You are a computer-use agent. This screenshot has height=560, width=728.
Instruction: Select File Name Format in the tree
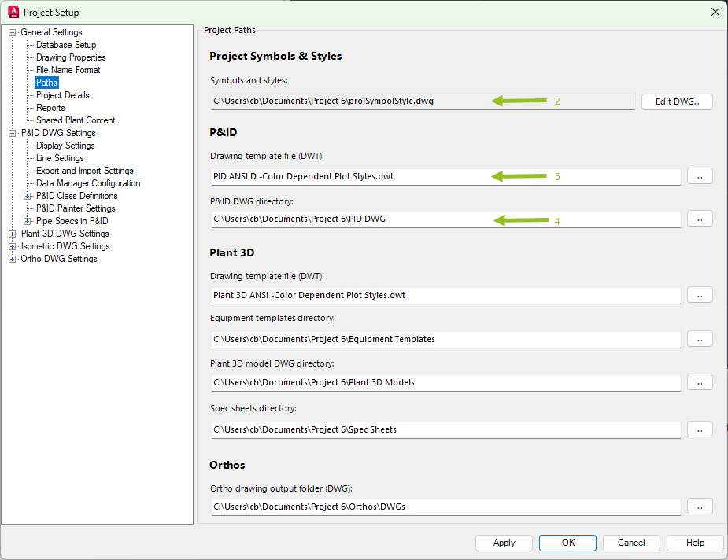(x=68, y=70)
